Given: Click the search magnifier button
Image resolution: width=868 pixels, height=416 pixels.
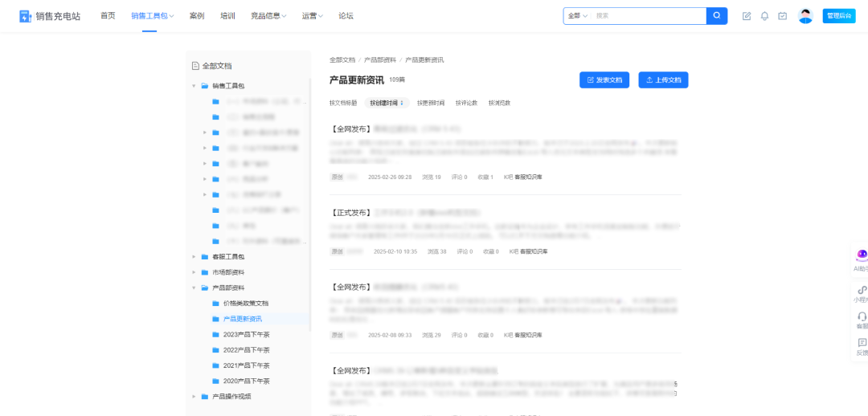Looking at the screenshot, I should (x=717, y=16).
